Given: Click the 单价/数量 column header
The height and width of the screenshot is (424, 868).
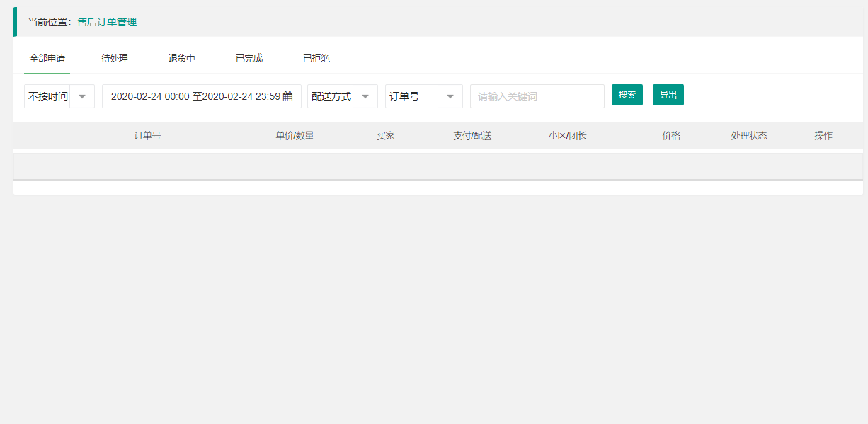Looking at the screenshot, I should pyautogui.click(x=295, y=136).
